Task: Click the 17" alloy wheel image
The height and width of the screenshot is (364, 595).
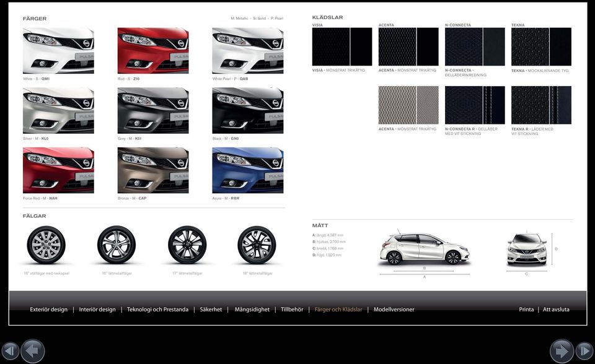Action: click(x=187, y=245)
